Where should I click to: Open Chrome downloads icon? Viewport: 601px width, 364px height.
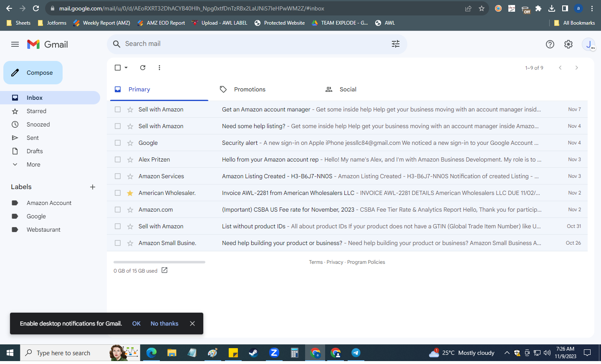(x=552, y=8)
